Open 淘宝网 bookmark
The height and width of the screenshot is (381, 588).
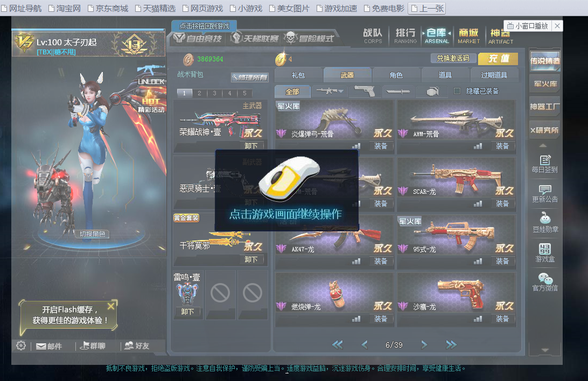click(x=65, y=8)
